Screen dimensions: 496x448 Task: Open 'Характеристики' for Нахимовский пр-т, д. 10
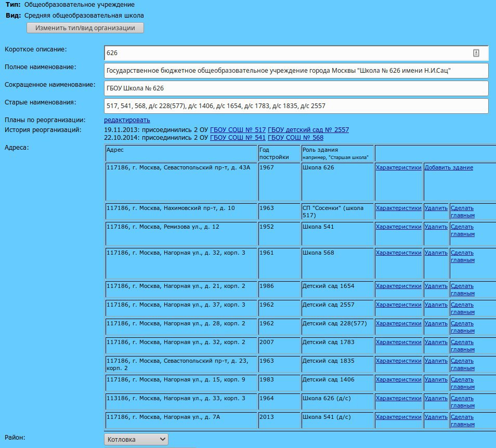coord(399,208)
